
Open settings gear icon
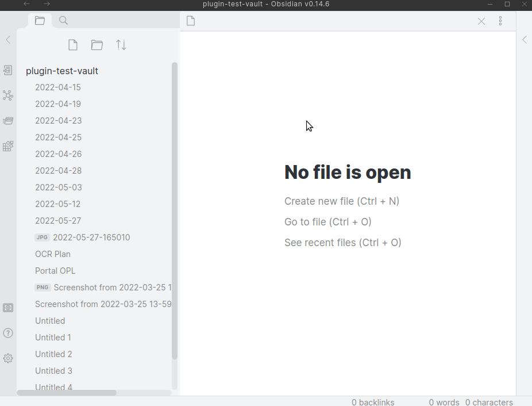8,358
